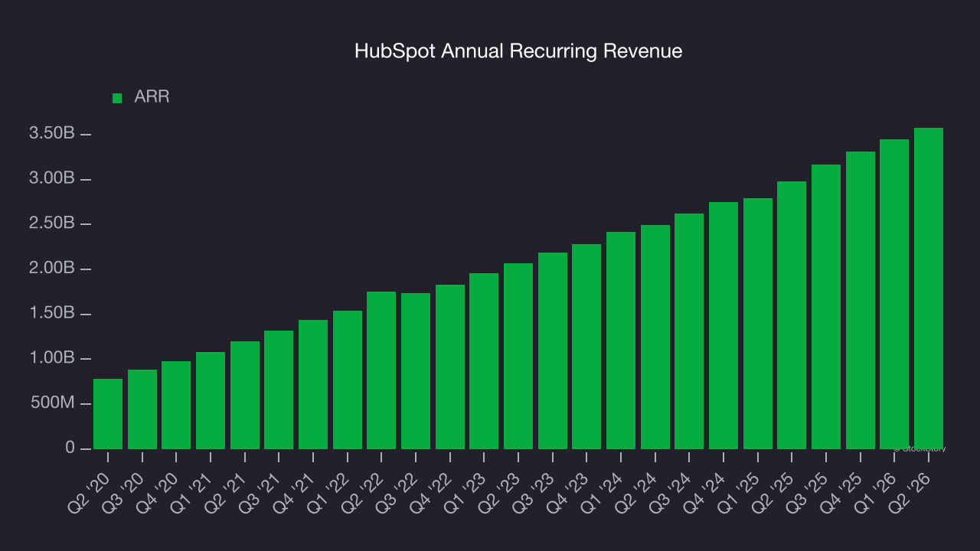Click the 500M y-axis label
The width and height of the screenshot is (980, 551).
(52, 403)
